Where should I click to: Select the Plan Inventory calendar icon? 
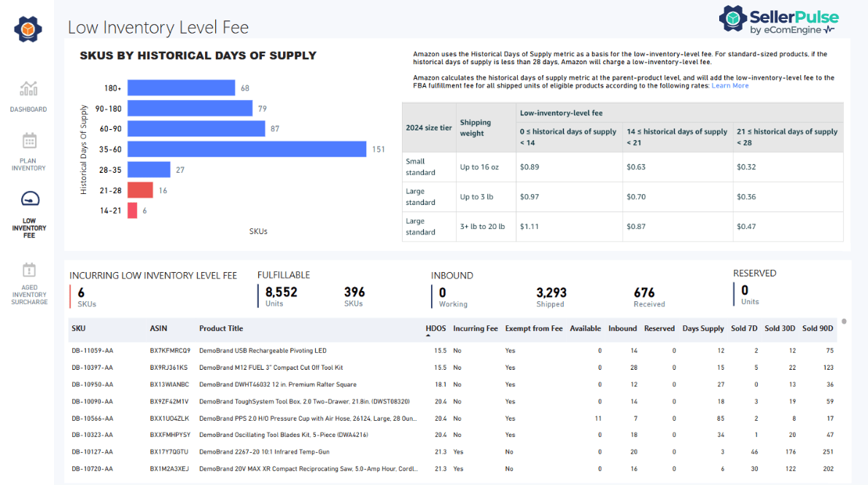pyautogui.click(x=28, y=141)
